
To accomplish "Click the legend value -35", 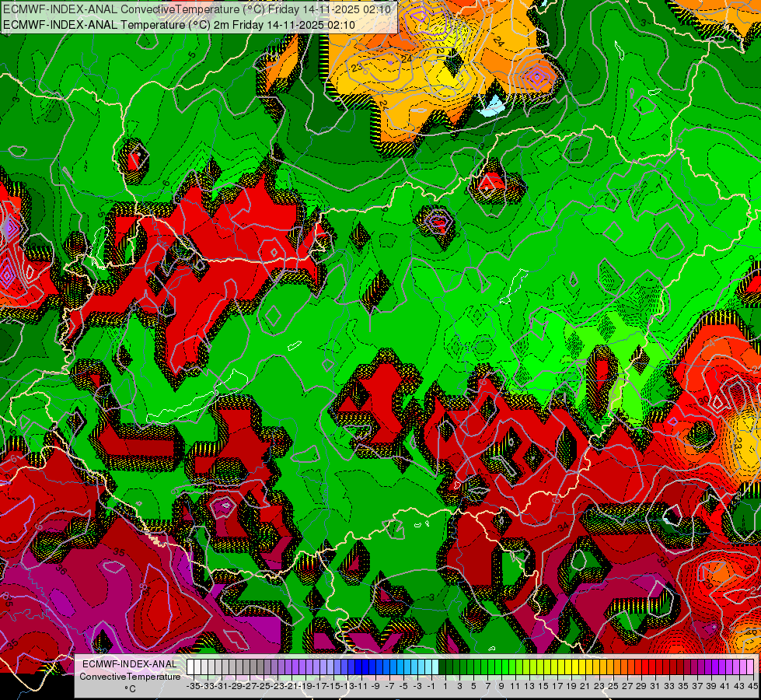I will (x=193, y=686).
